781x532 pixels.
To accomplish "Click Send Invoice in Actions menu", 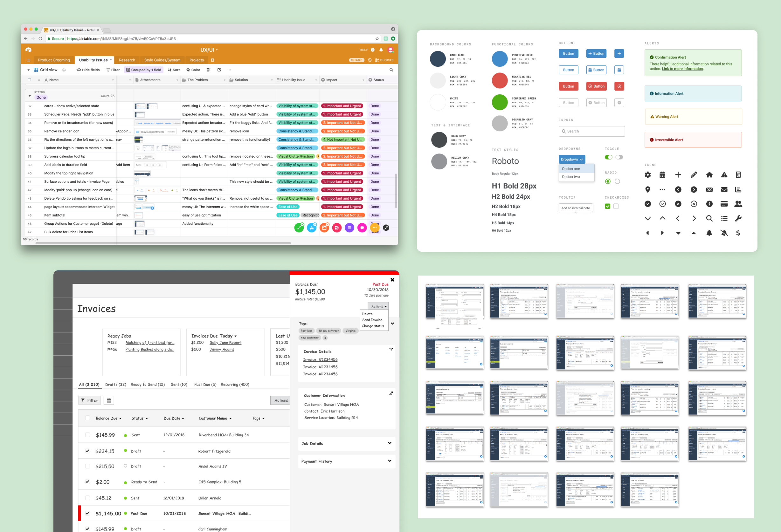I will pos(372,320).
